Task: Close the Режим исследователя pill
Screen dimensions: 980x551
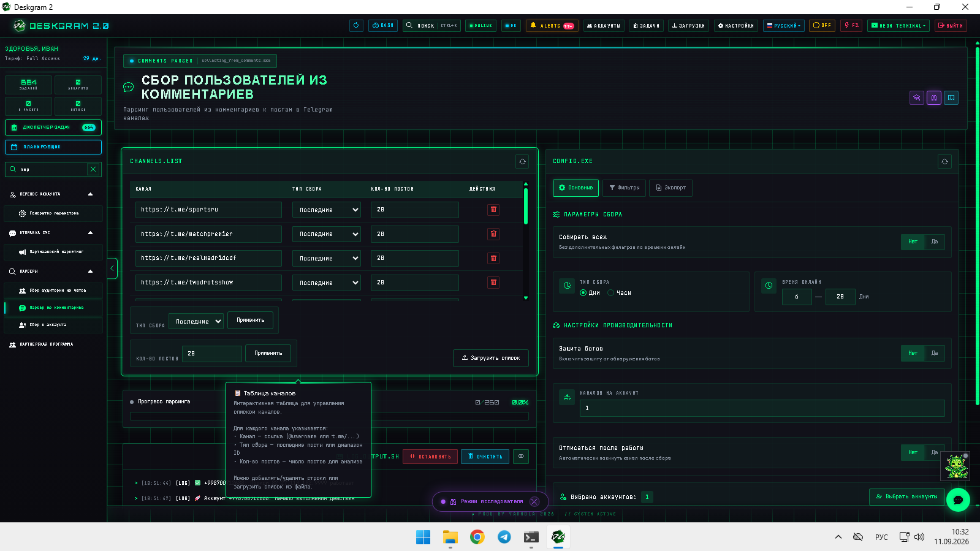Action: 534,501
